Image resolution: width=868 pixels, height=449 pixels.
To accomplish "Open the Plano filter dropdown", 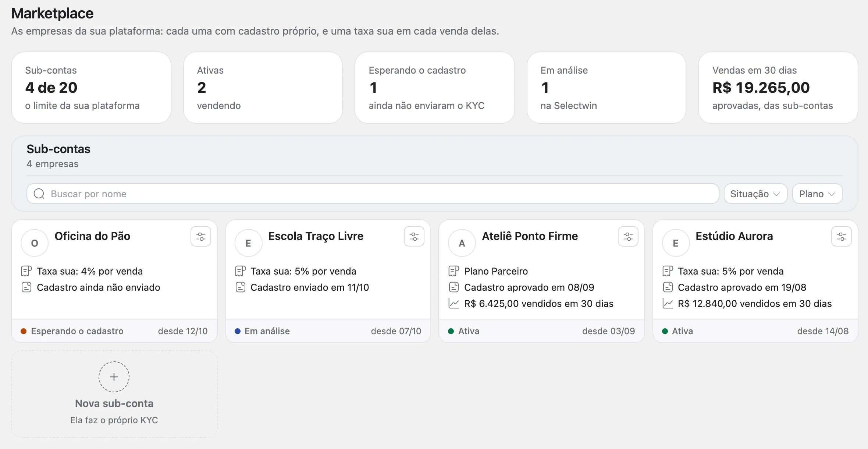I will pyautogui.click(x=818, y=194).
